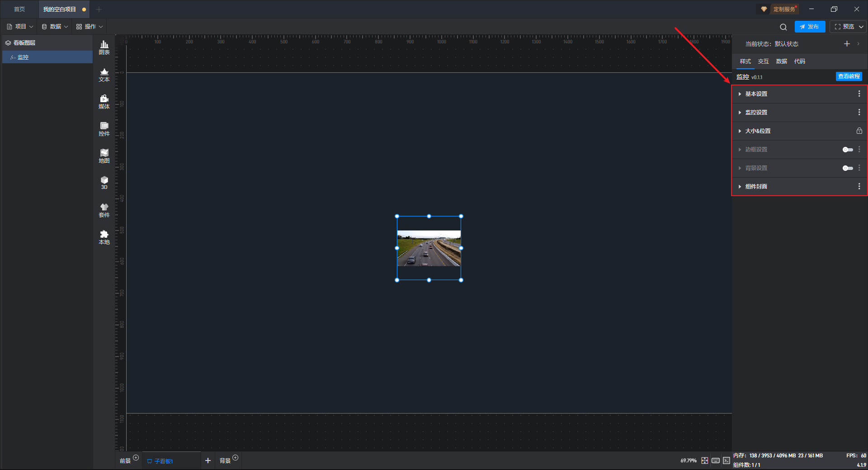Click the 发布 publish button
This screenshot has height=470, width=868.
[810, 27]
